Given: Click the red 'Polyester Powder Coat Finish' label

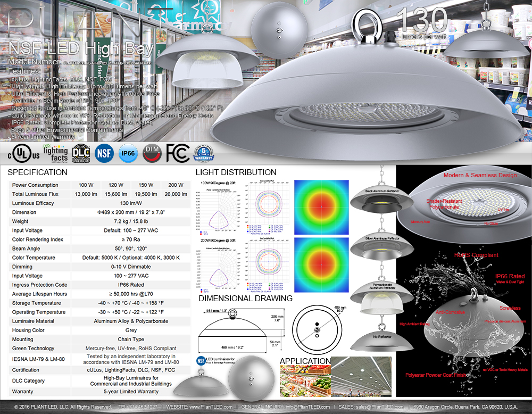Looking at the screenshot, I should 436,375.
